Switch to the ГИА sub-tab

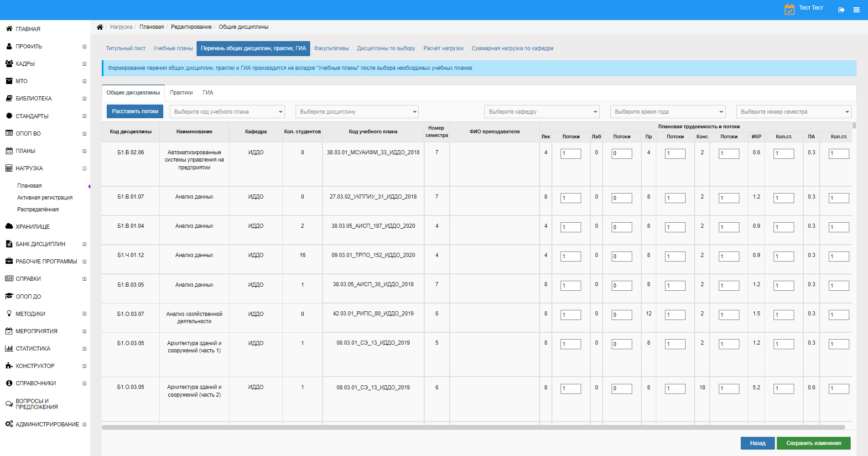(x=208, y=93)
